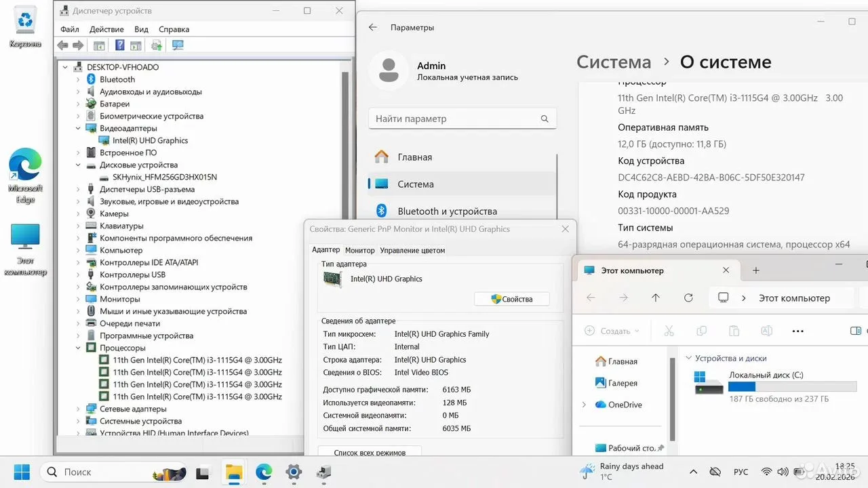Open Device Manager icon on the taskbar
This screenshot has width=868, height=488.
(324, 472)
